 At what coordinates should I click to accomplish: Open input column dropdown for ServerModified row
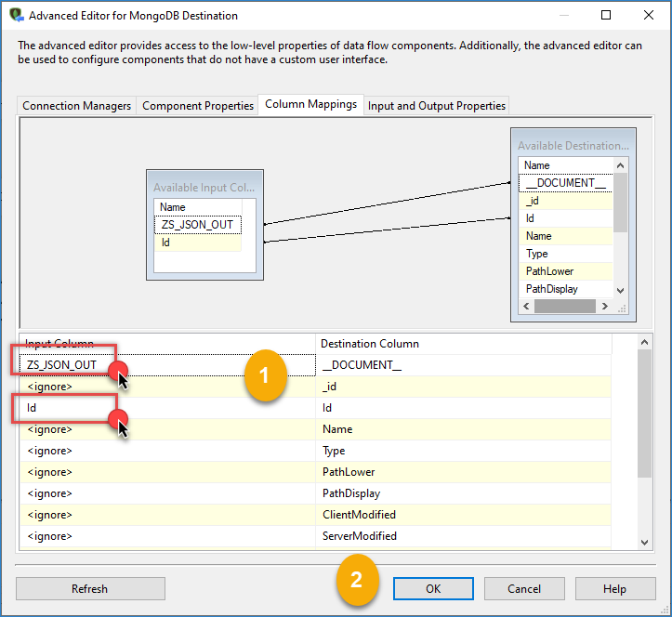(167, 536)
